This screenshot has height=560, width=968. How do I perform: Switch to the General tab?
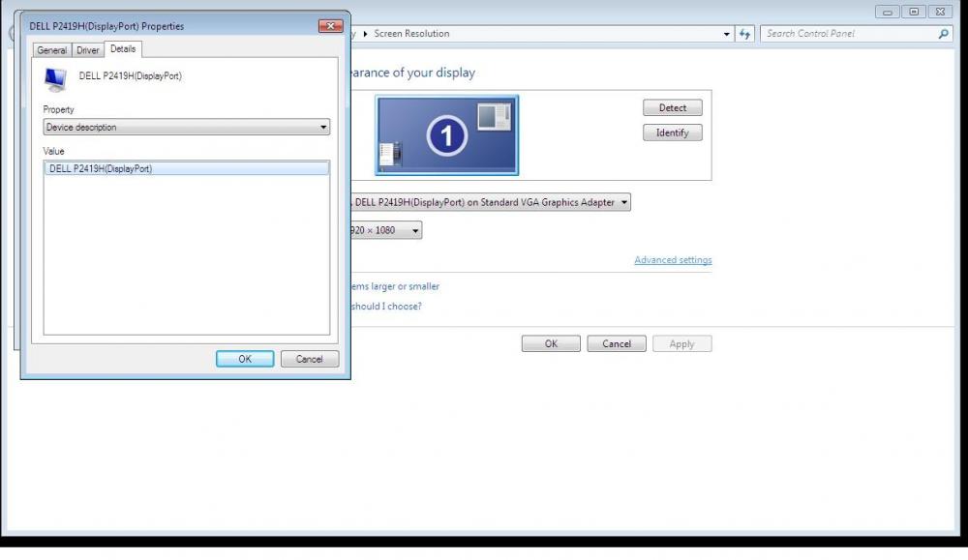52,50
